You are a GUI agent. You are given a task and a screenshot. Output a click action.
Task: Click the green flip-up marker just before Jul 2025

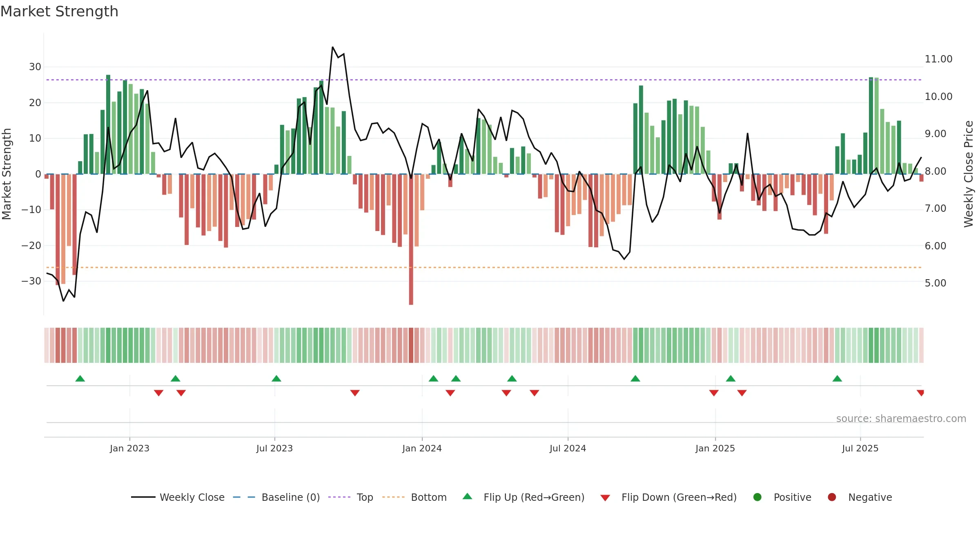point(837,378)
